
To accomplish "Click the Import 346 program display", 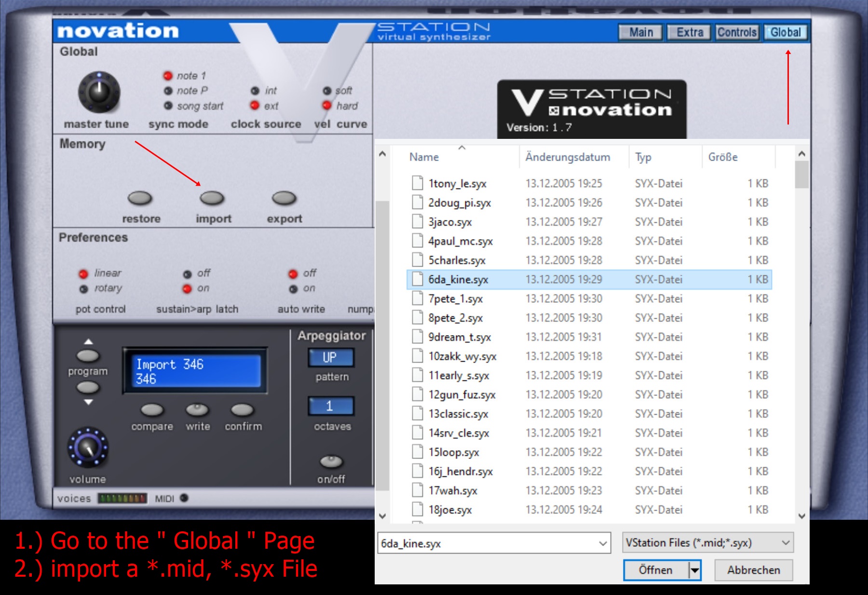I will click(x=195, y=371).
